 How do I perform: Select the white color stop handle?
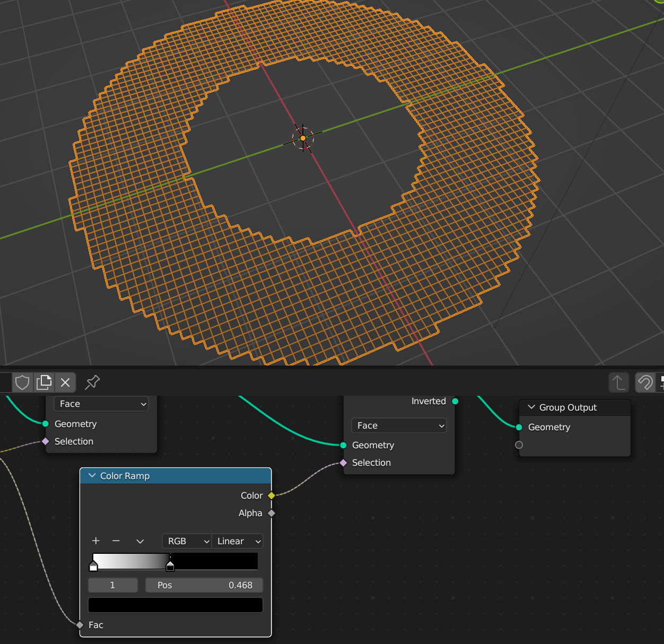point(93,567)
